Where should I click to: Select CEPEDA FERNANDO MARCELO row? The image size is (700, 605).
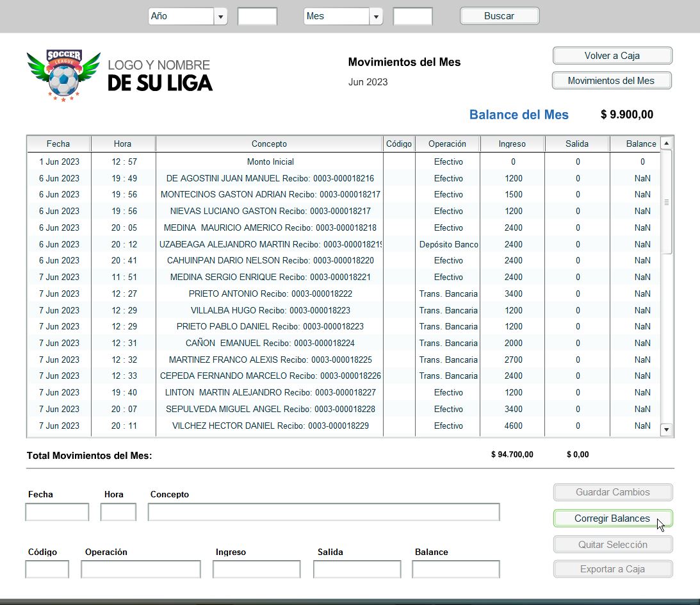[x=343, y=376]
